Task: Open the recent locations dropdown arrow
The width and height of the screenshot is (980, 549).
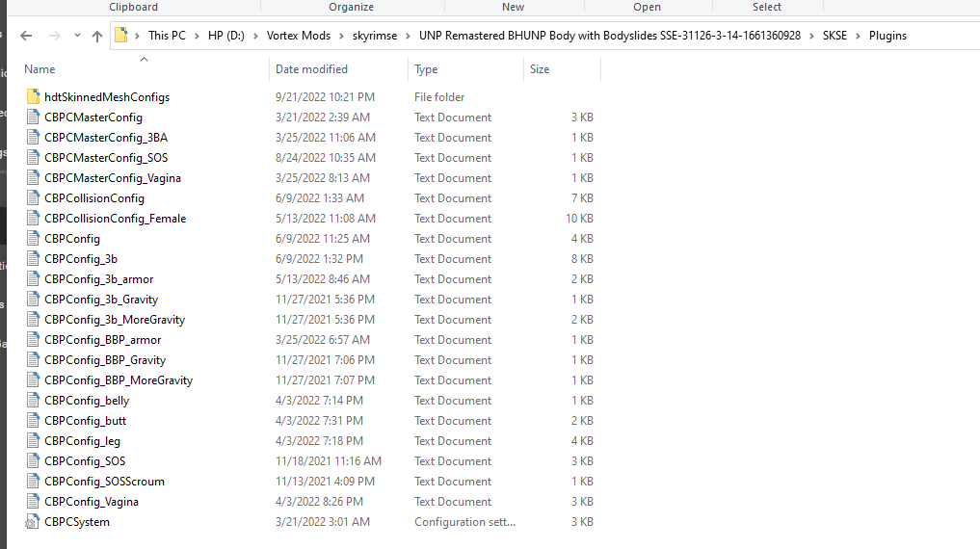Action: pyautogui.click(x=77, y=36)
